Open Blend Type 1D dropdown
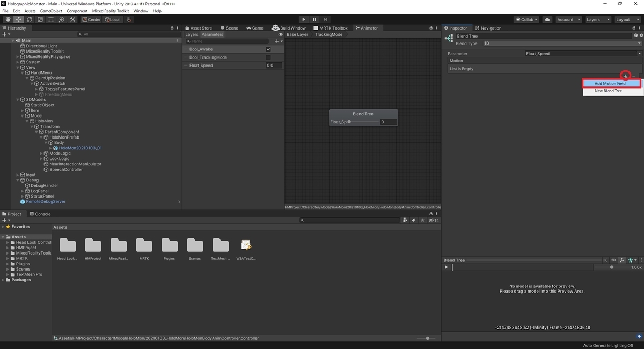 pos(562,43)
